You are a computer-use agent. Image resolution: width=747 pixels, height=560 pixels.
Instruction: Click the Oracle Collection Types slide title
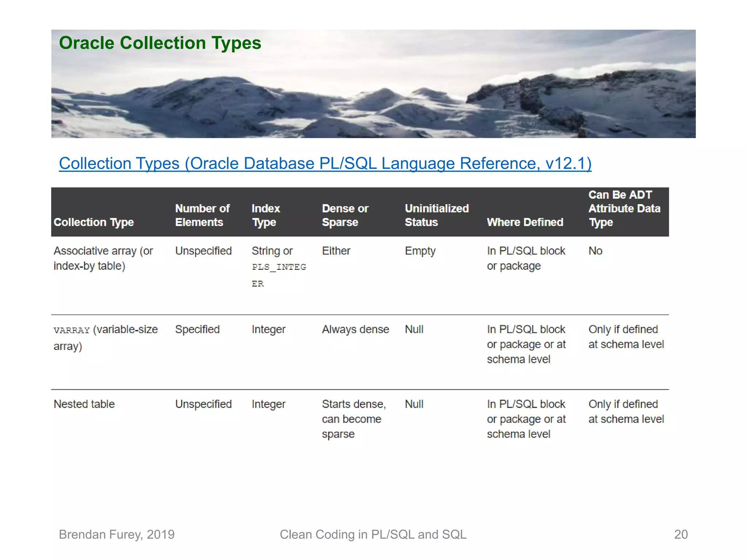pyautogui.click(x=160, y=43)
